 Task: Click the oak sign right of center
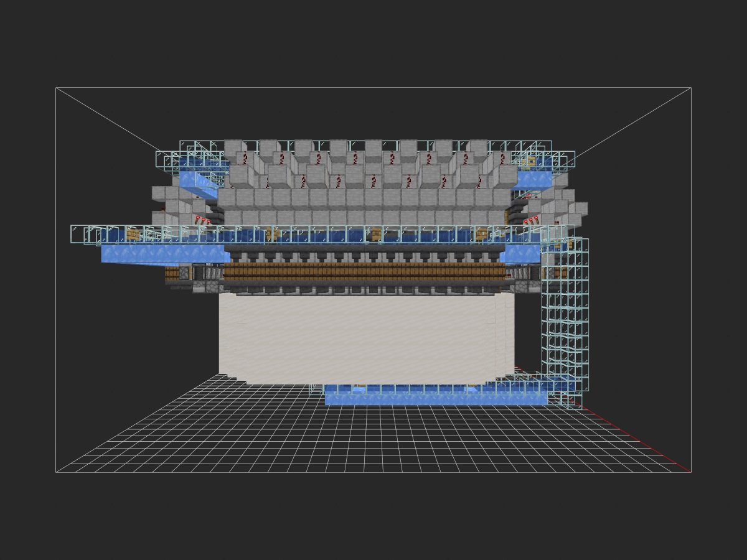(481, 234)
